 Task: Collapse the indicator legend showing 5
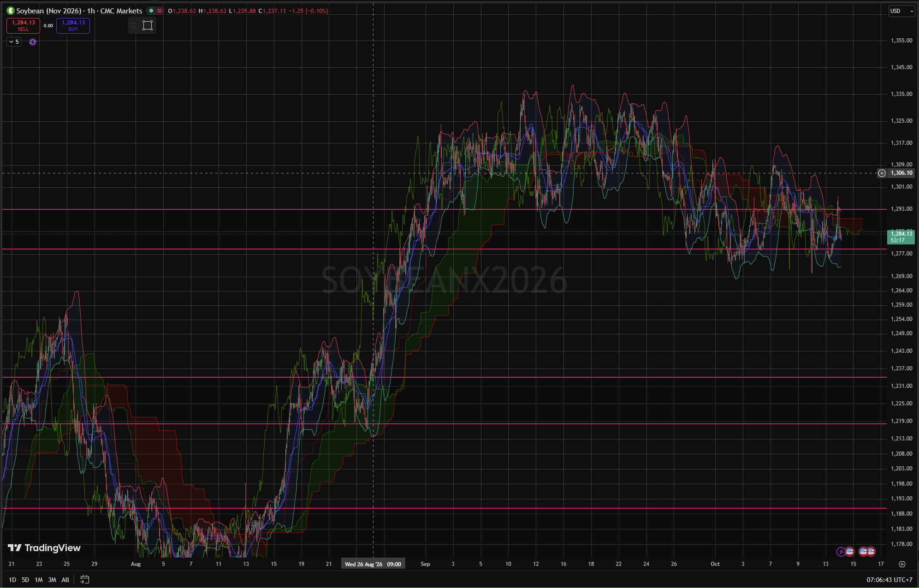14,42
